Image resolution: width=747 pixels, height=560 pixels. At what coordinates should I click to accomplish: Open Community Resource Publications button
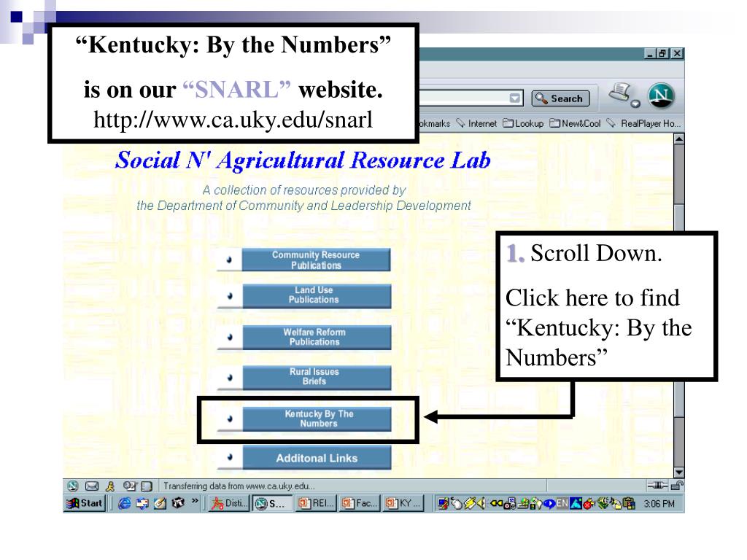(316, 260)
